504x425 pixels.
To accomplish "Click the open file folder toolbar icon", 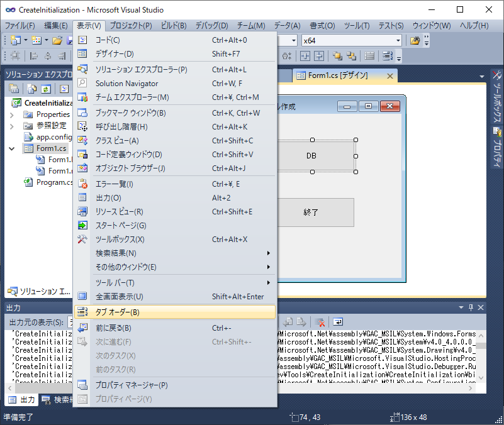I will tap(57, 40).
